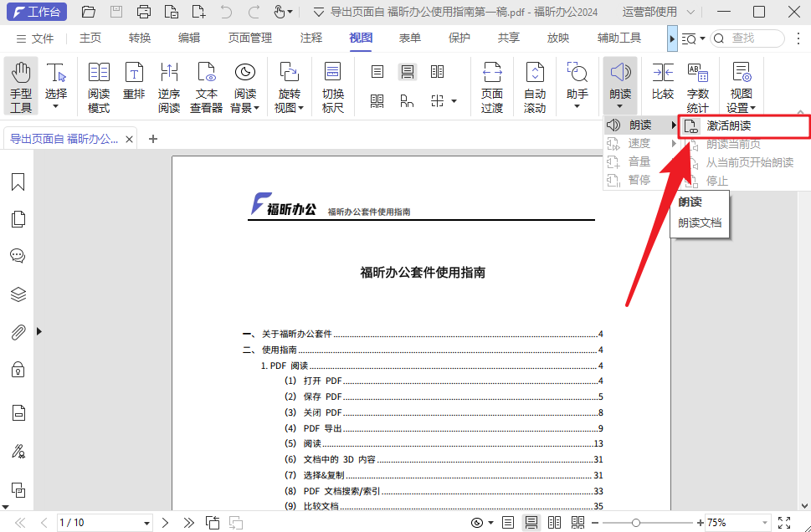Turn on 自动滚动 auto scrolling

(535, 84)
